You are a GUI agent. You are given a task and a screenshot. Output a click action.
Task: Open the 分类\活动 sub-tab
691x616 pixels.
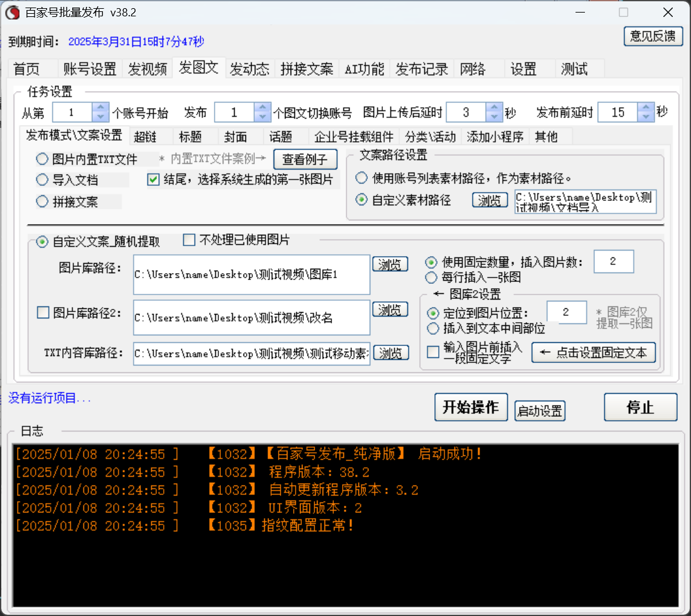pos(430,137)
